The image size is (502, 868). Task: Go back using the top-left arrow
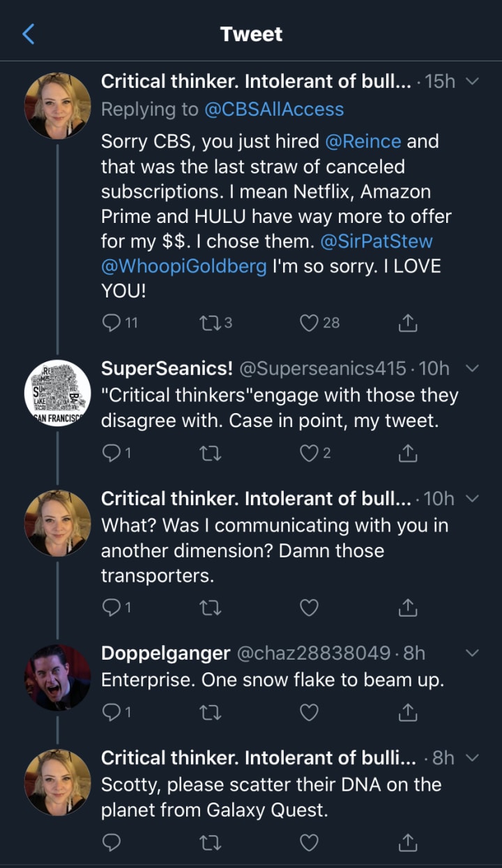tap(29, 33)
